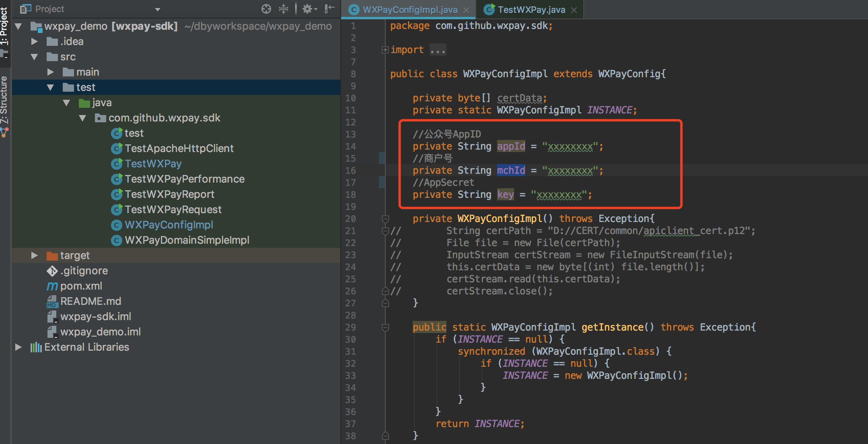Click the package icon for com.github.wxpay.sdk

[101, 118]
